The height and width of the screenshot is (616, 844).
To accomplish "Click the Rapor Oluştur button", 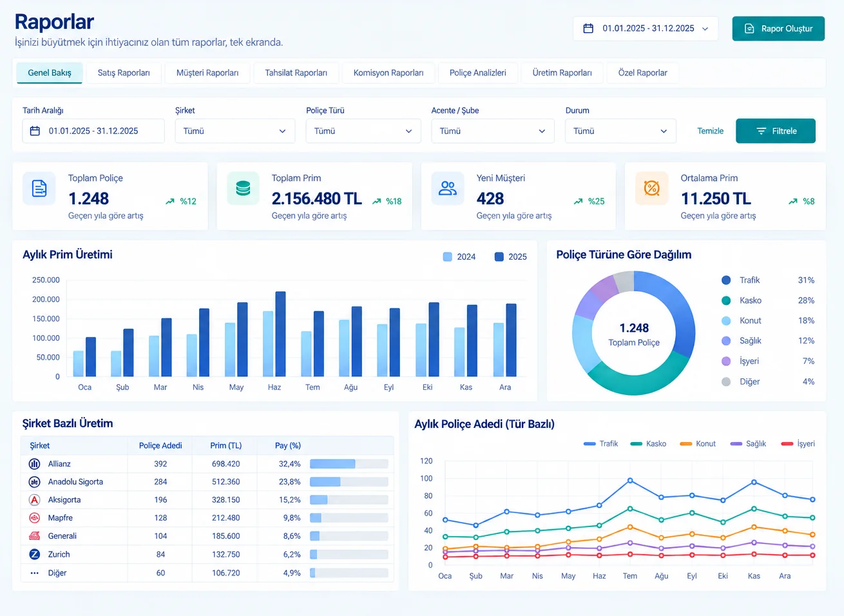I will click(x=778, y=28).
